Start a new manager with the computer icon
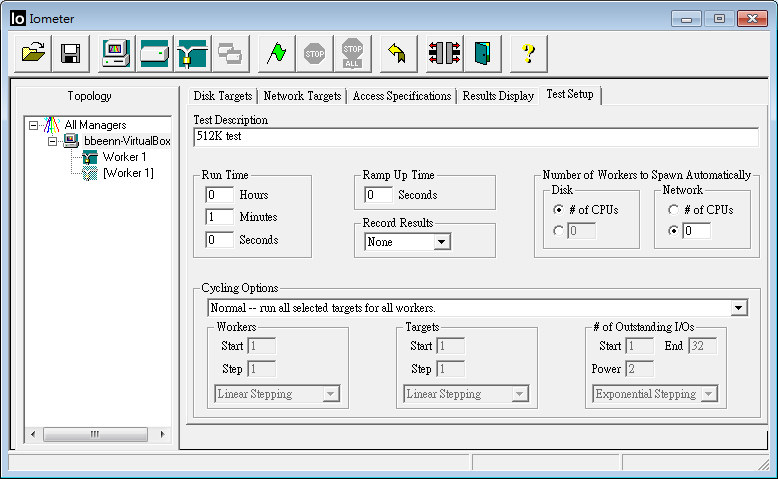This screenshot has height=479, width=778. [116, 54]
